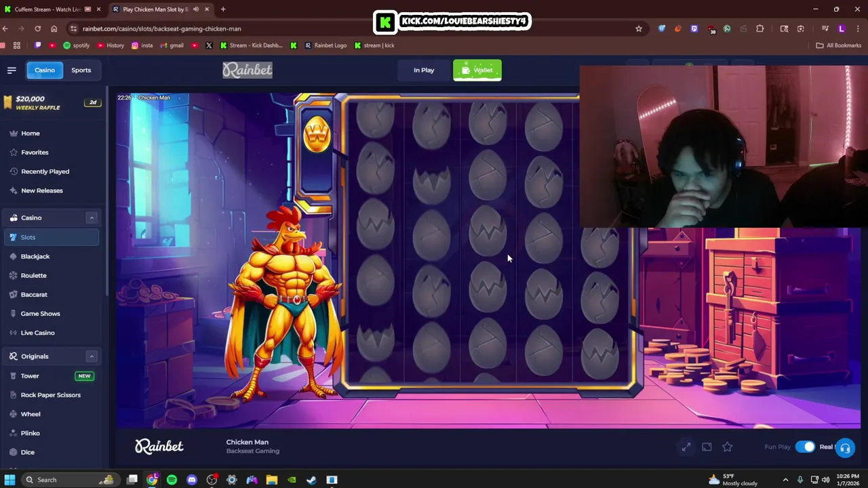Close the Cuffem Stream tab
868x488 pixels.
(99, 9)
